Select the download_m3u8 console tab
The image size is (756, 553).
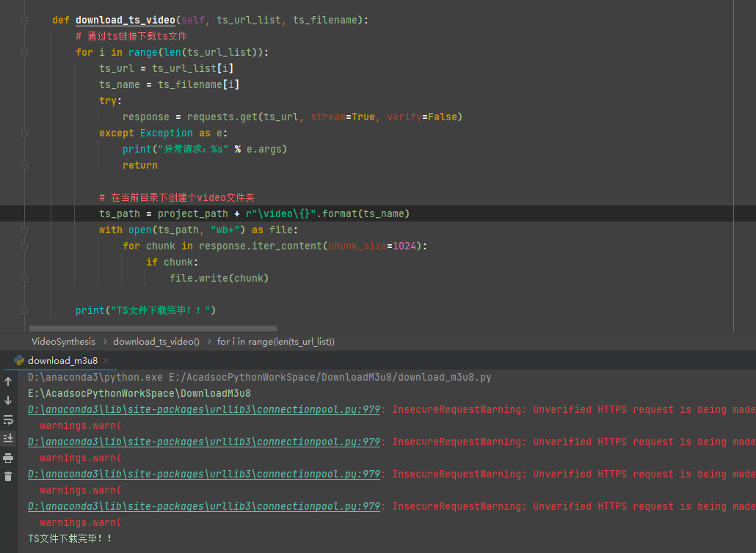click(62, 360)
